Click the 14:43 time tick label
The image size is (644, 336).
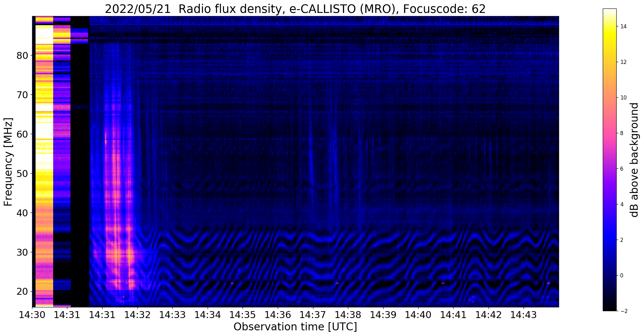point(524,315)
